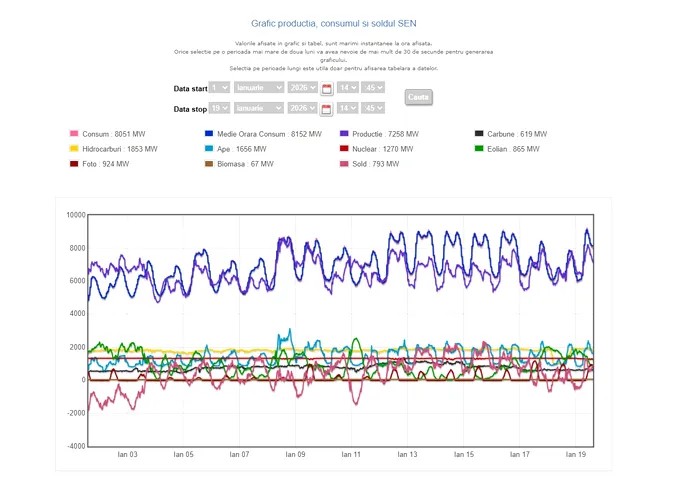Image resolution: width=700 pixels, height=483 pixels.
Task: Click the yellow Hidrocarburi legend swatch
Action: pyautogui.click(x=74, y=148)
